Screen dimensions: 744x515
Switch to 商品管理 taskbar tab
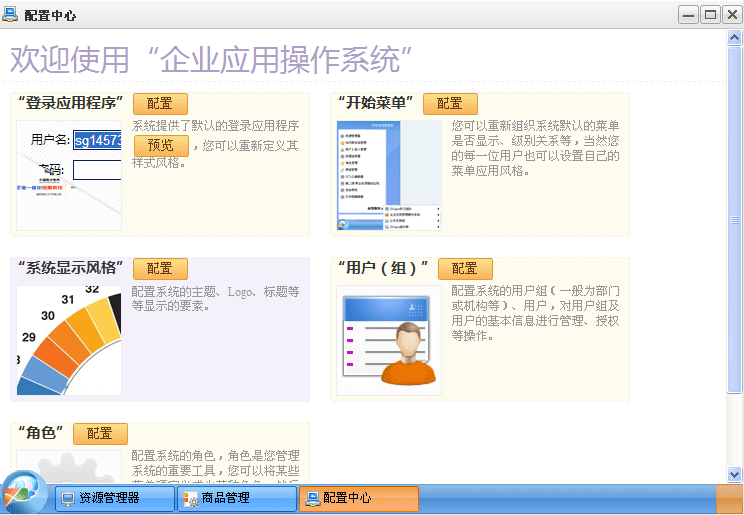pyautogui.click(x=237, y=498)
